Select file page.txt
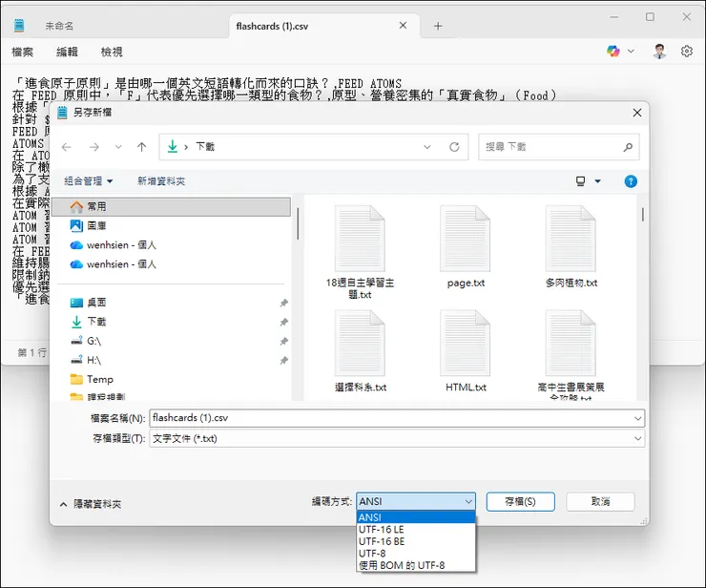Viewport: 706px width, 588px height. [x=466, y=247]
